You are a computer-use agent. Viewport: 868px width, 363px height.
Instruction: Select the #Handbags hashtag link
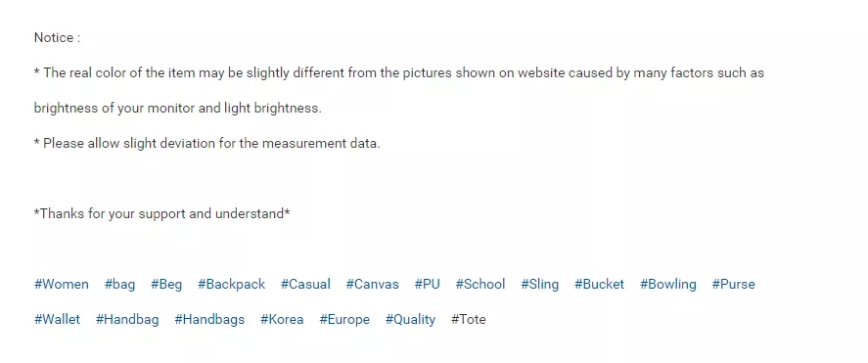(209, 319)
